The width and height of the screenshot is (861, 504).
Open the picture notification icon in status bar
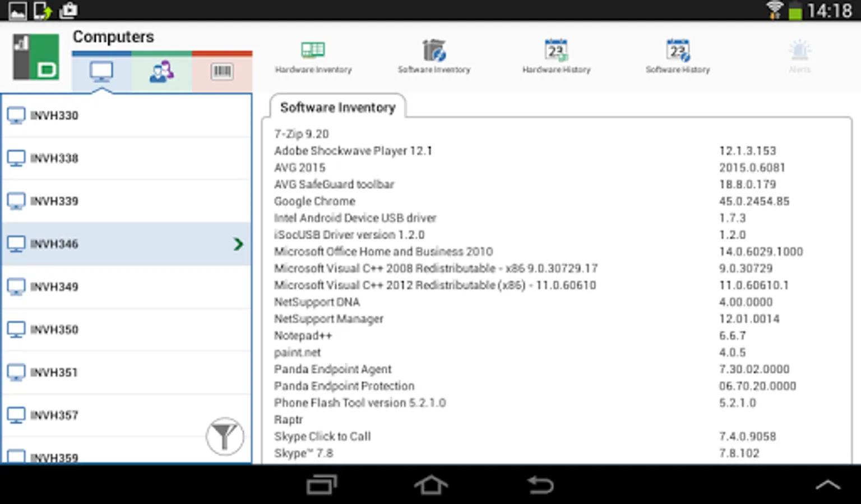(x=17, y=11)
